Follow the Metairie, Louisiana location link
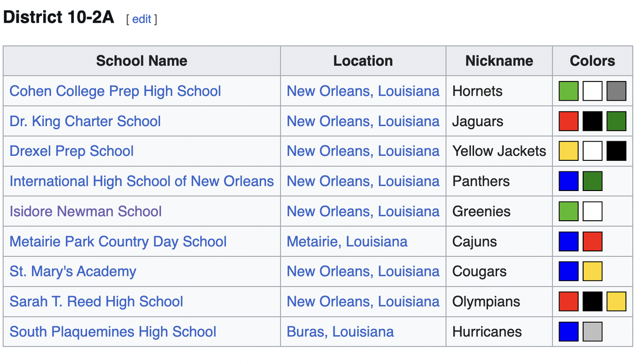 (347, 242)
